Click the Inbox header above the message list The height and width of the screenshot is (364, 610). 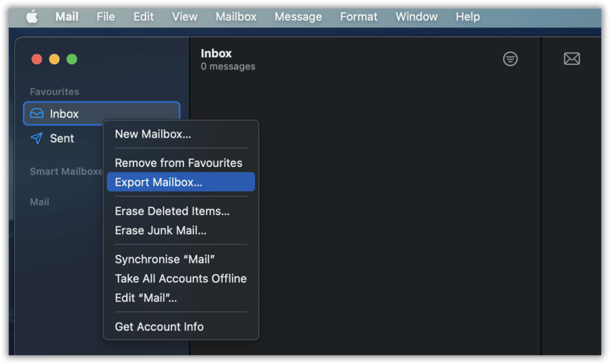[216, 53]
